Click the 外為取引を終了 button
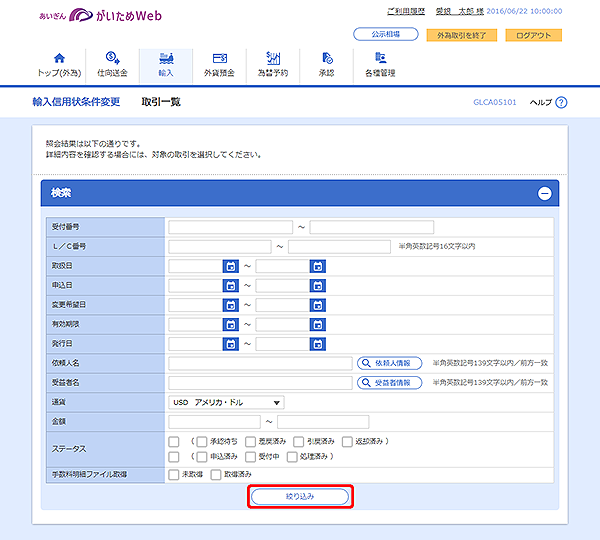 pos(461,35)
